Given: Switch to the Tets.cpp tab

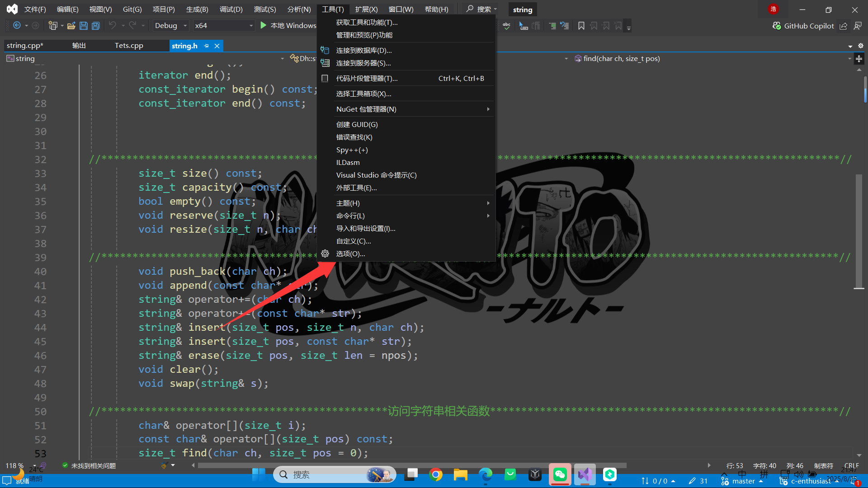Looking at the screenshot, I should tap(129, 46).
